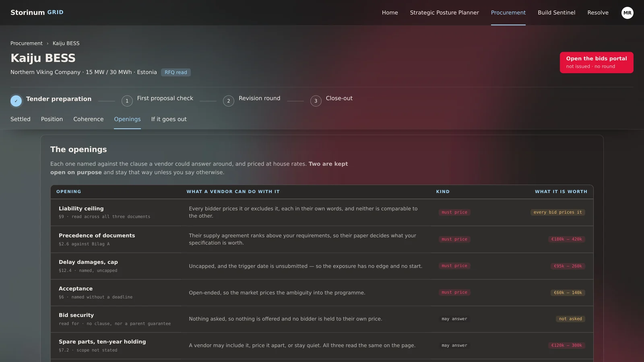Select step 3 circle for Close-out
The image size is (644, 362).
click(x=316, y=101)
